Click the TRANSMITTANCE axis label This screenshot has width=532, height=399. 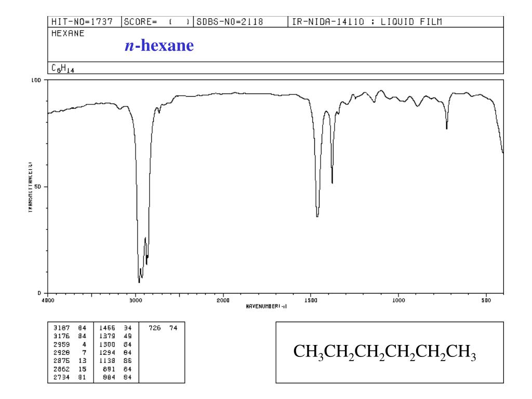tap(30, 187)
